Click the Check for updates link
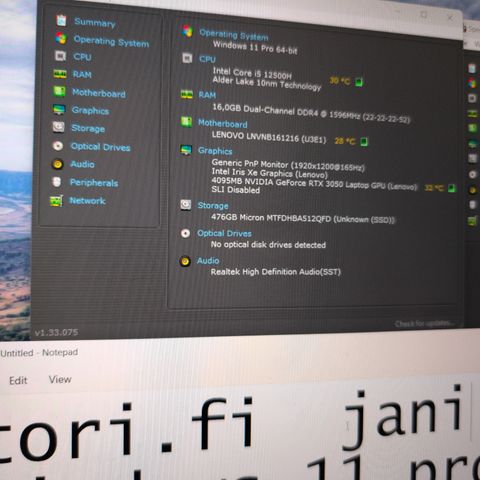Viewport: 480px width, 480px height. (424, 324)
